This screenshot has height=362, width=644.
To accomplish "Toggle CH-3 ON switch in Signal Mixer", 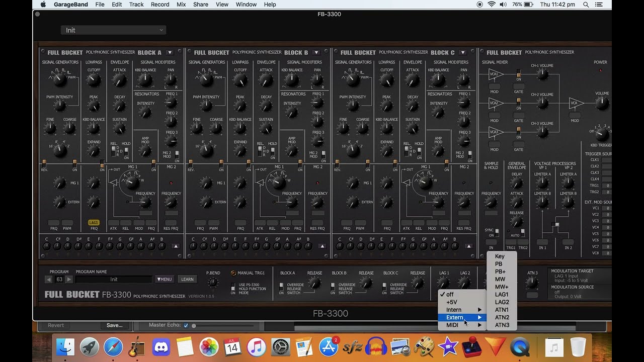I will (519, 132).
